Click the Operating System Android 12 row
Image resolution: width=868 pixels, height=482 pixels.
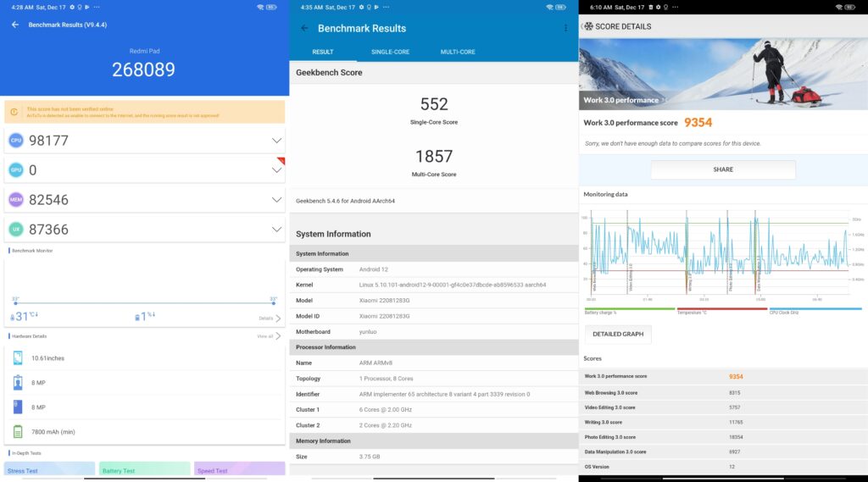click(434, 269)
